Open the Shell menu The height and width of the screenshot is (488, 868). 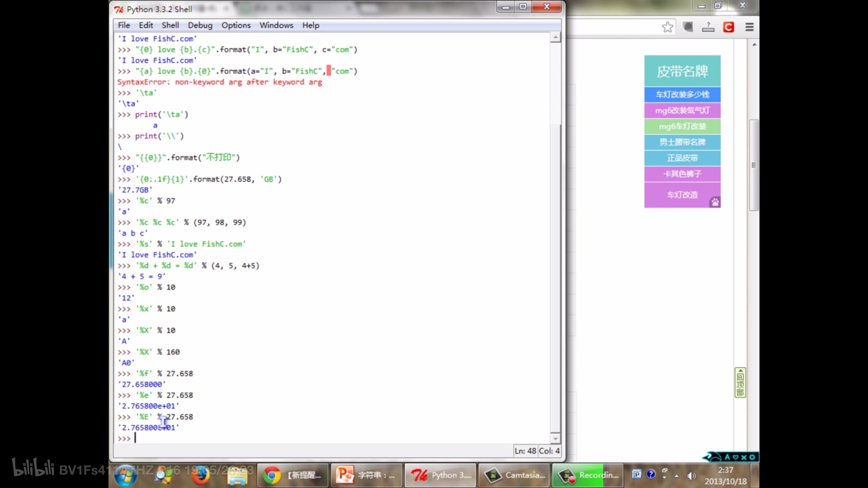click(x=170, y=25)
